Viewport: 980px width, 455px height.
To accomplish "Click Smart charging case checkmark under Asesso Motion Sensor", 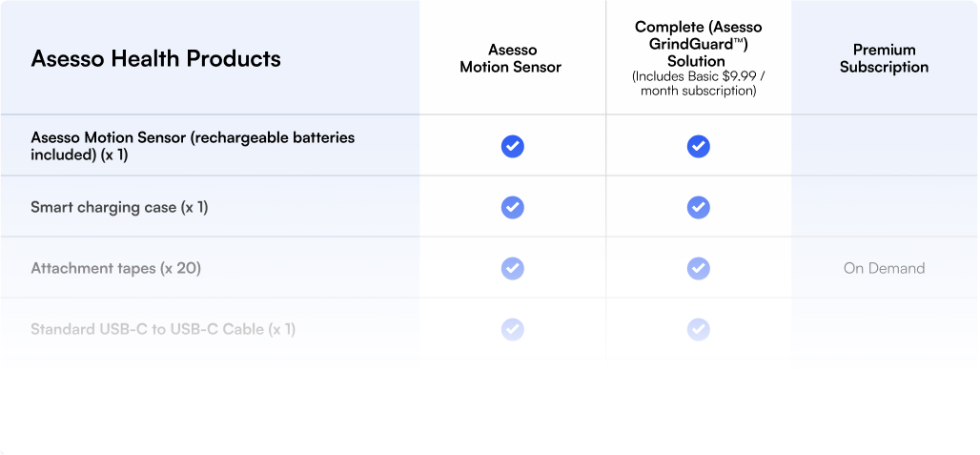I will pos(513,208).
